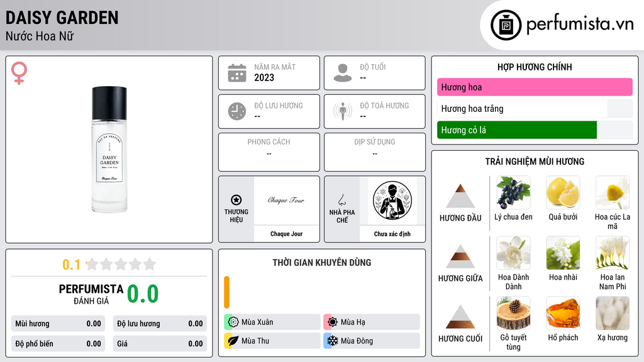Open the Daisy Garden bottle image
The width and height of the screenshot is (644, 362).
tap(109, 150)
